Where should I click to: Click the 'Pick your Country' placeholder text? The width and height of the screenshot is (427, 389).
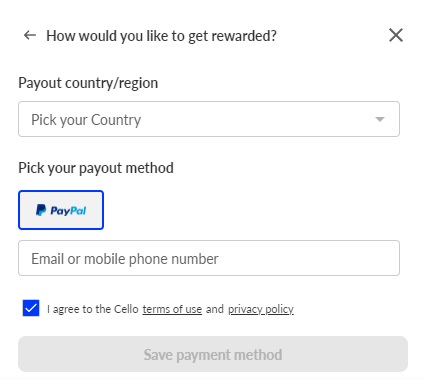click(x=86, y=120)
